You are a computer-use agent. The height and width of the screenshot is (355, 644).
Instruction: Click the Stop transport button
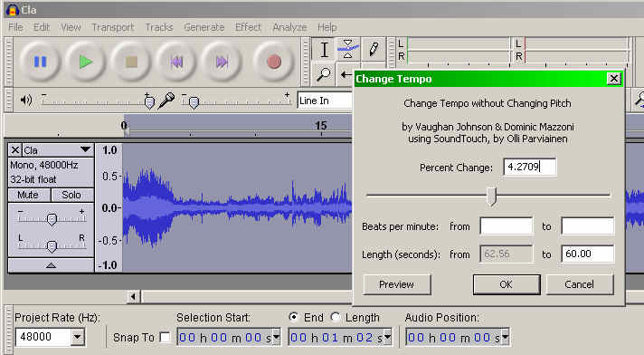point(131,62)
